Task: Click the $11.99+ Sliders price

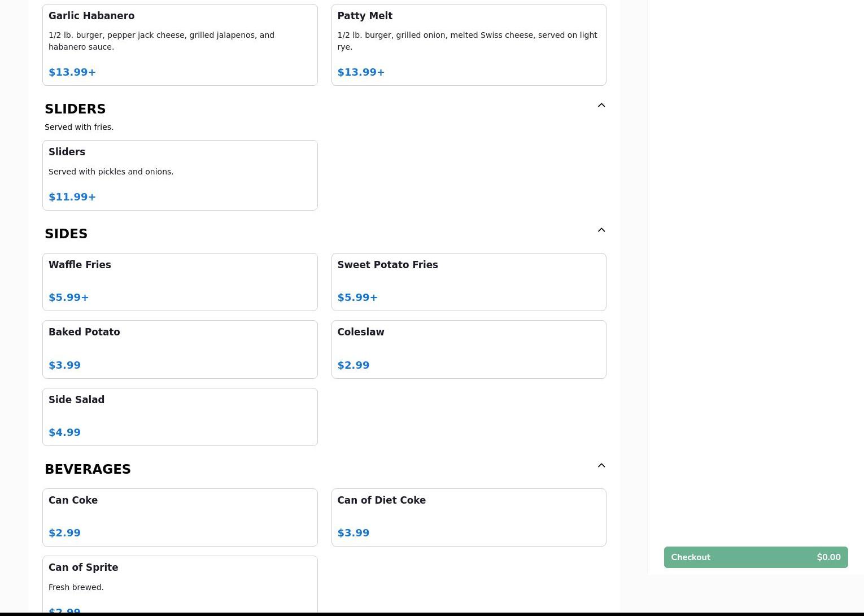Action: 72,197
